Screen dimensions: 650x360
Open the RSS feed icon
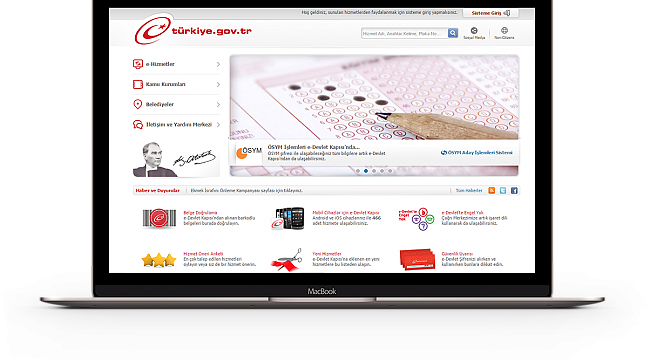pyautogui.click(x=492, y=190)
